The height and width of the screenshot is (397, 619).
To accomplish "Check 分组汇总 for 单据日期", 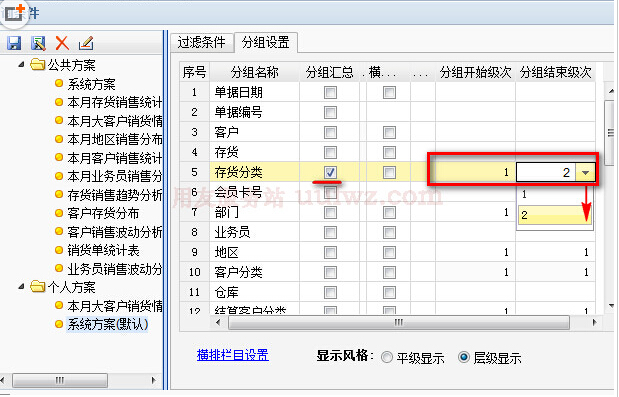I will (330, 92).
